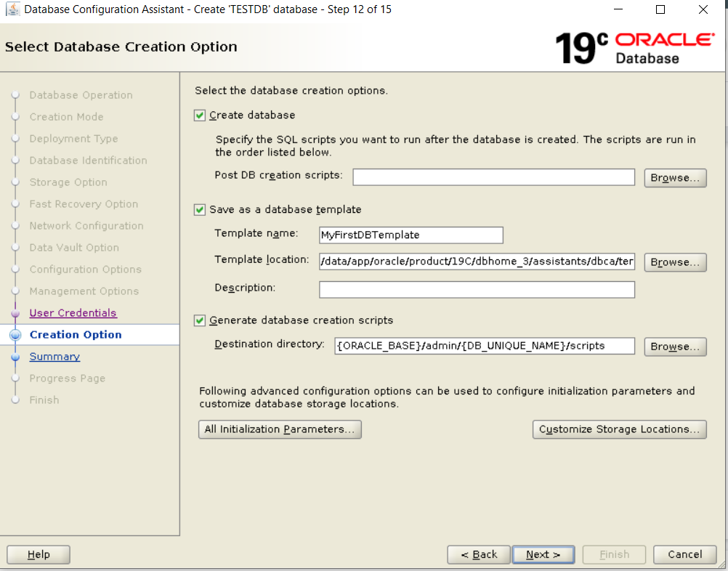Click the Help button
The height and width of the screenshot is (571, 728).
pos(38,554)
